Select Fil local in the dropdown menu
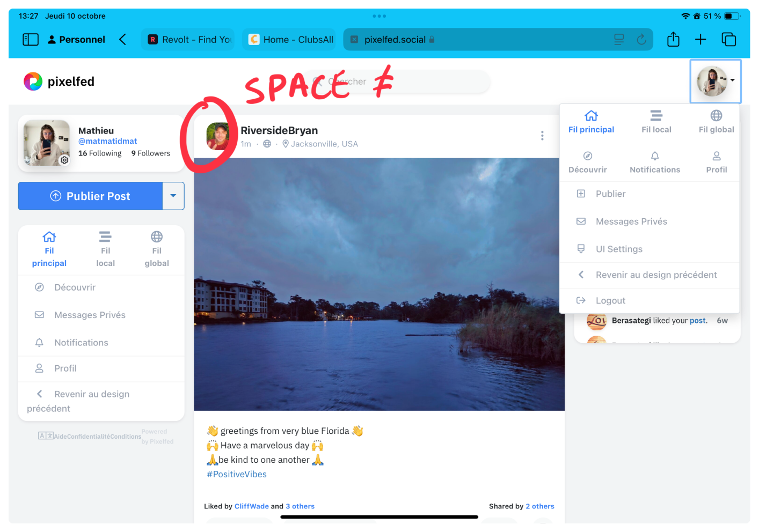This screenshot has height=532, width=759. [656, 122]
